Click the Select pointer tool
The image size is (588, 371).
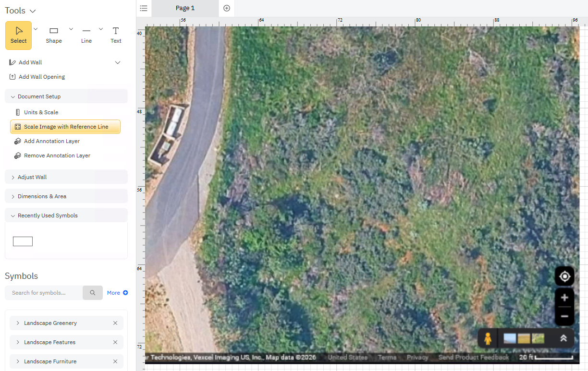point(18,35)
